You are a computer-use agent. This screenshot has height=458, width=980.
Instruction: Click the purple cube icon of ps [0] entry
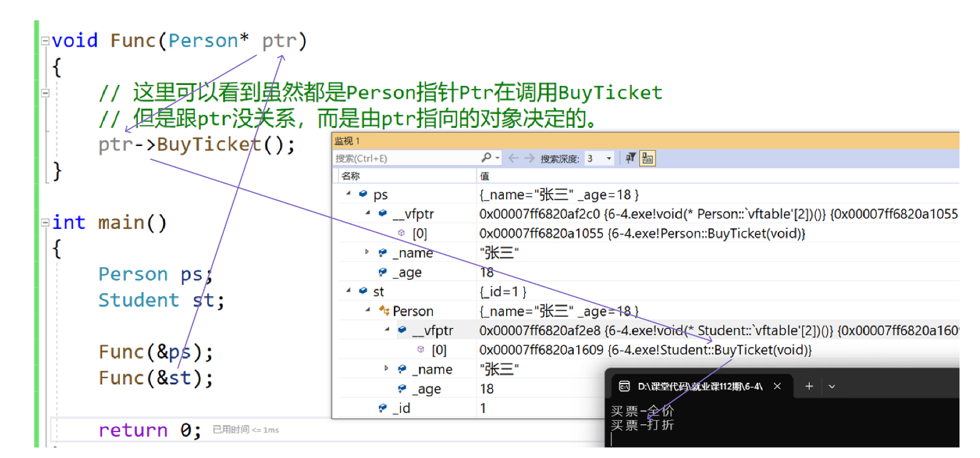coord(401,233)
